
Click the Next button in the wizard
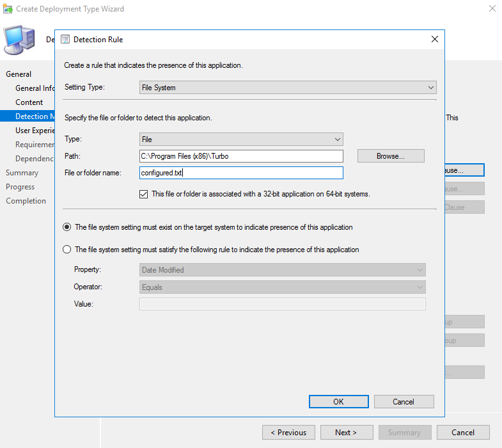click(x=346, y=432)
